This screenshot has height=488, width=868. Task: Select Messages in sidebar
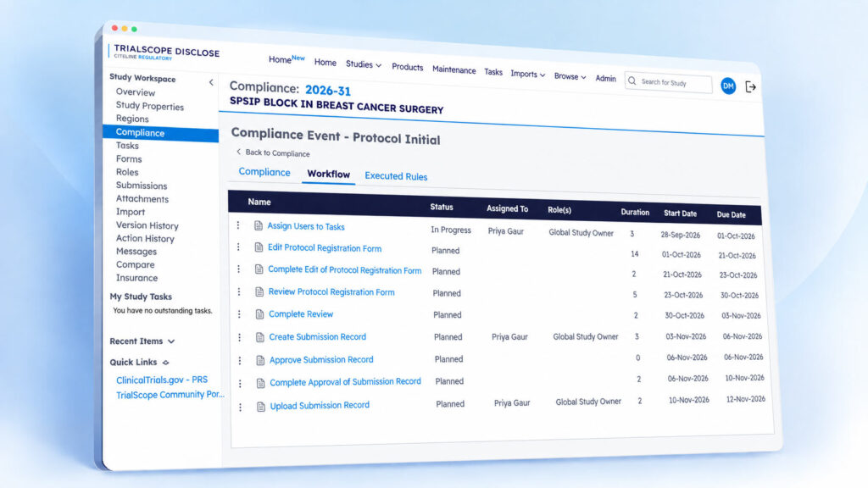[x=136, y=251]
